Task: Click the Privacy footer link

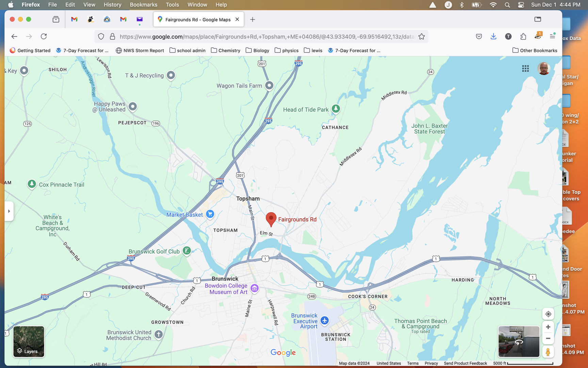Action: click(431, 363)
